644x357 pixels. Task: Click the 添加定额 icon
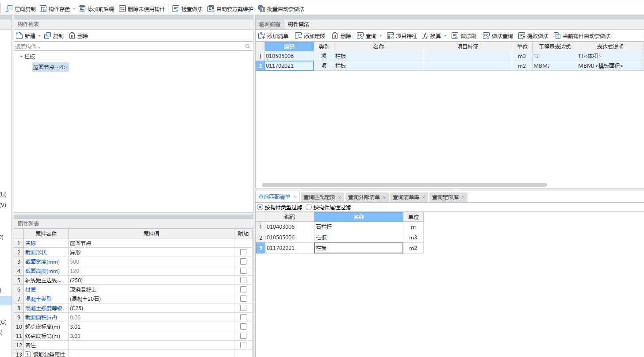point(299,36)
